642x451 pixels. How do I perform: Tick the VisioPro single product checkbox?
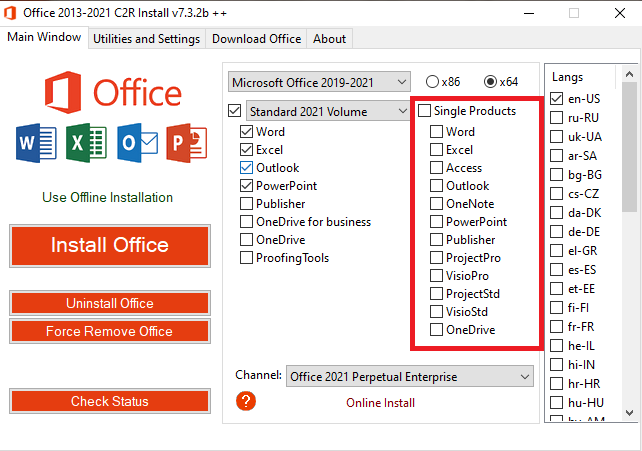436,276
